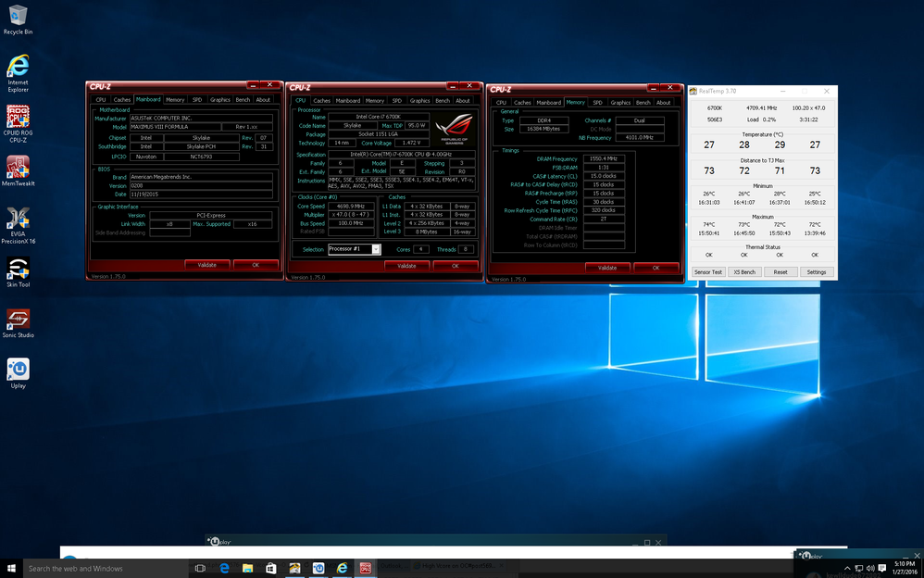Click the ROG Republic of Gamers logo
924x578 pixels.
455,129
